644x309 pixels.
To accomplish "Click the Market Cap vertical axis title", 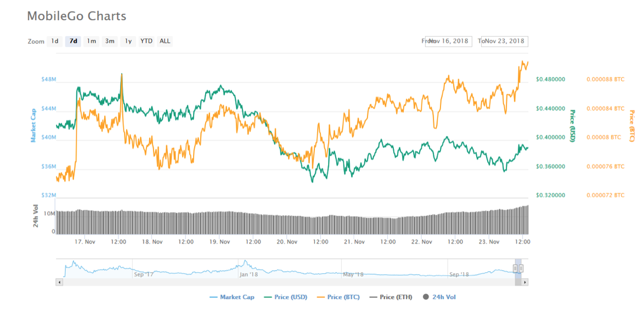I will click(33, 125).
